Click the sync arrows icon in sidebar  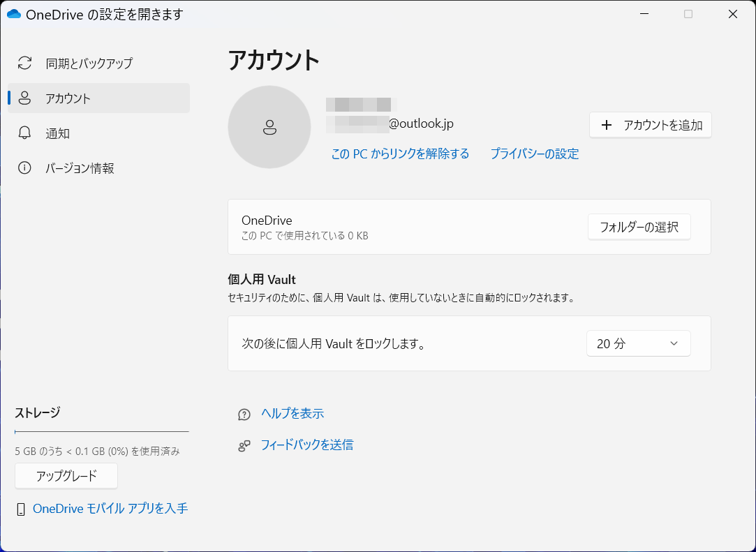(24, 63)
